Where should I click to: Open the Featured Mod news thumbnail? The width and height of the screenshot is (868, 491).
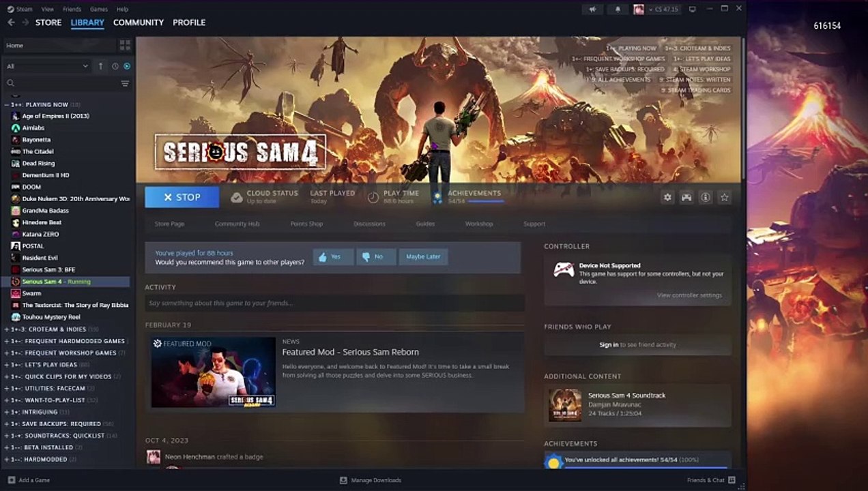click(214, 372)
